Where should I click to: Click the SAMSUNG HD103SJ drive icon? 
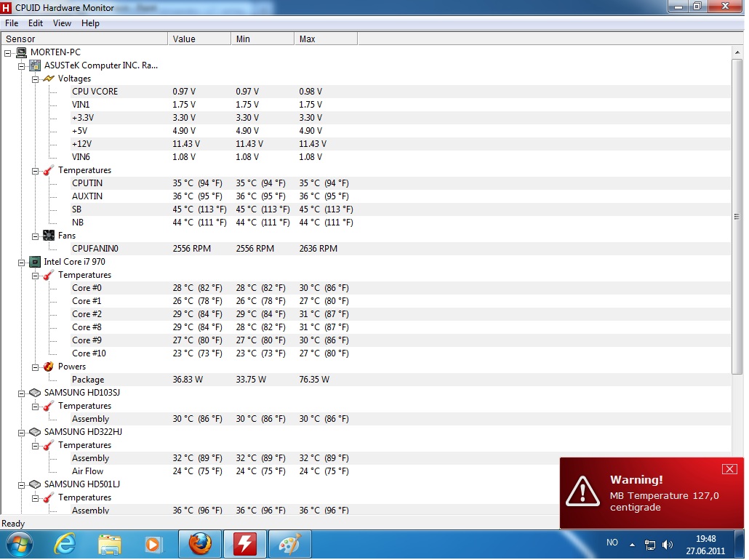click(35, 393)
